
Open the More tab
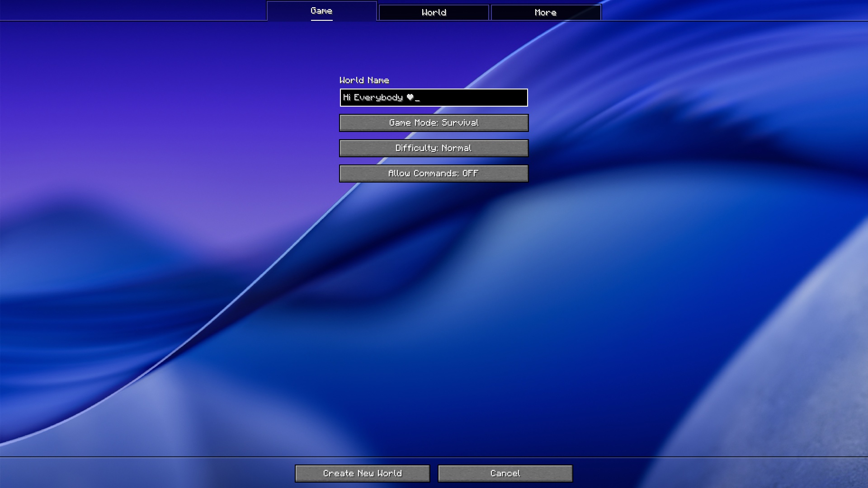pyautogui.click(x=546, y=12)
